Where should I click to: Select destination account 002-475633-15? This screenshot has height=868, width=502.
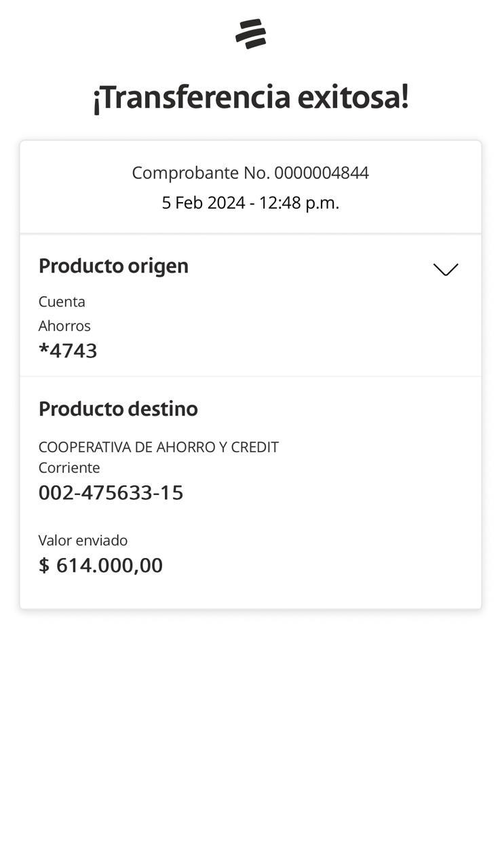tap(111, 493)
